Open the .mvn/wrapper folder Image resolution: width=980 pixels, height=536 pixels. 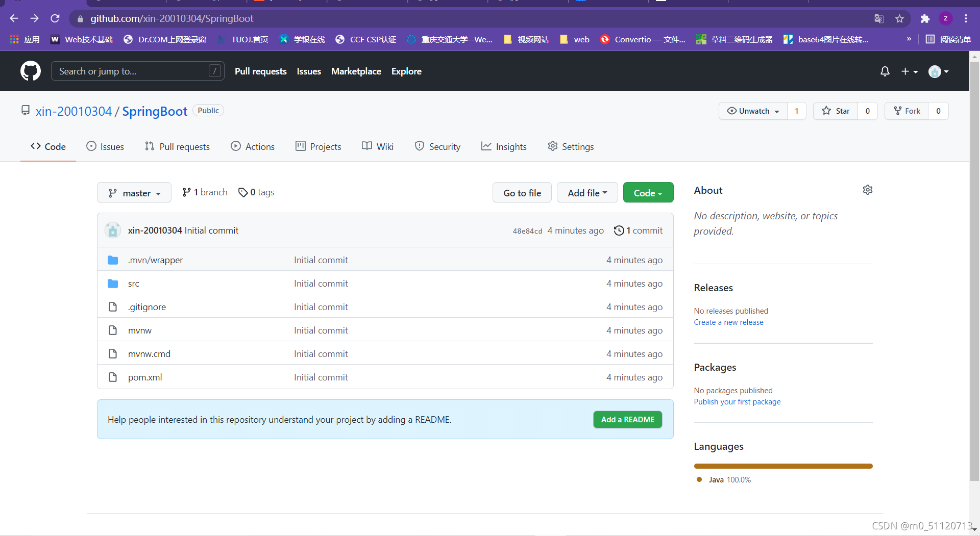pos(155,260)
